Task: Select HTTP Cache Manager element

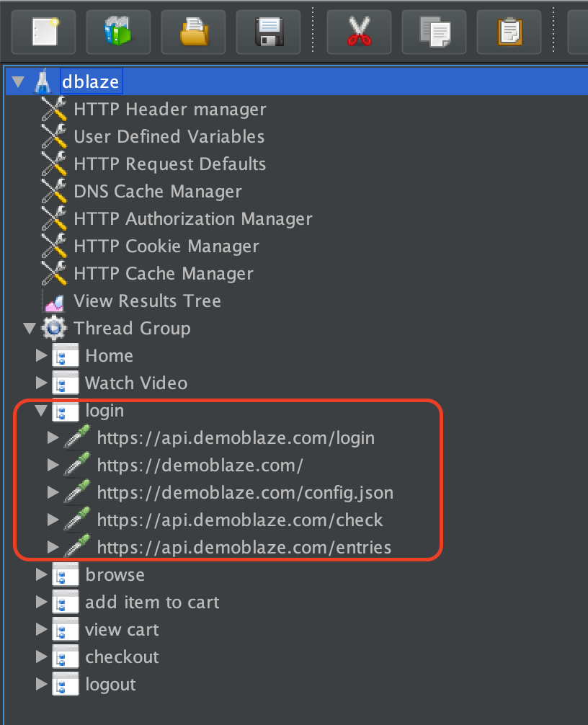Action: [x=164, y=273]
